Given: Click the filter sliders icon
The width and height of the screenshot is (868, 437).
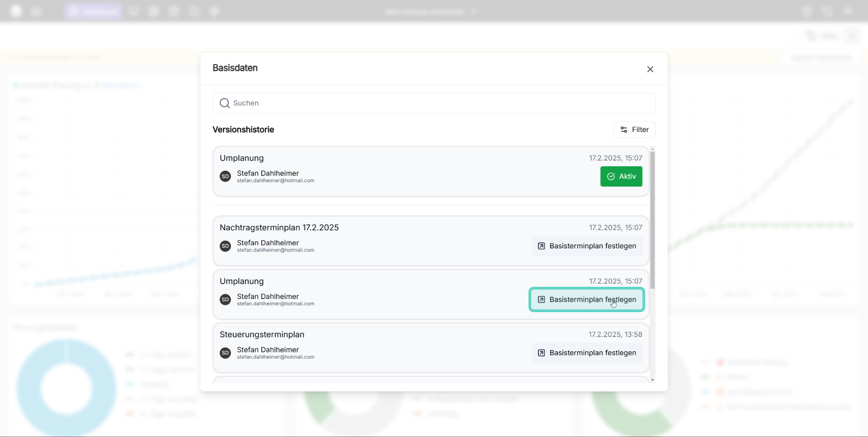Looking at the screenshot, I should tap(624, 130).
